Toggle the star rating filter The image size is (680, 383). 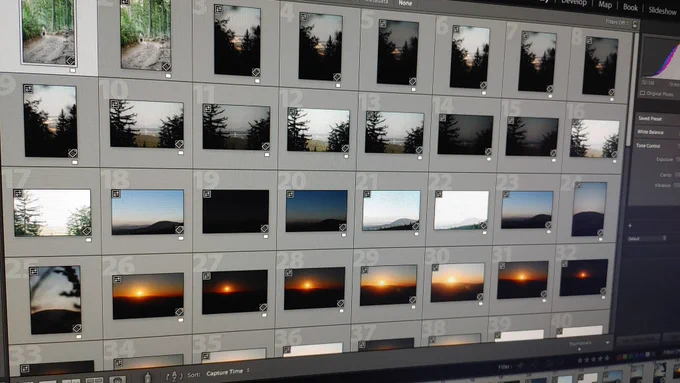coord(594,359)
